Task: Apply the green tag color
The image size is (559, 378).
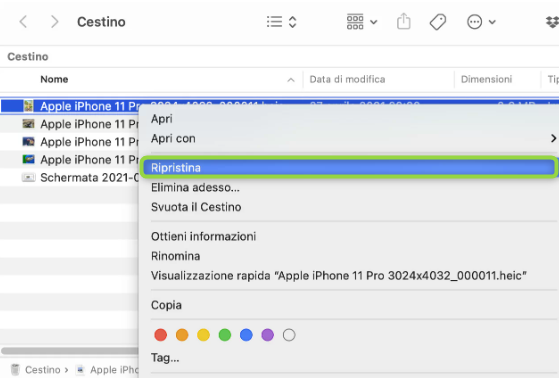Action: tap(225, 335)
